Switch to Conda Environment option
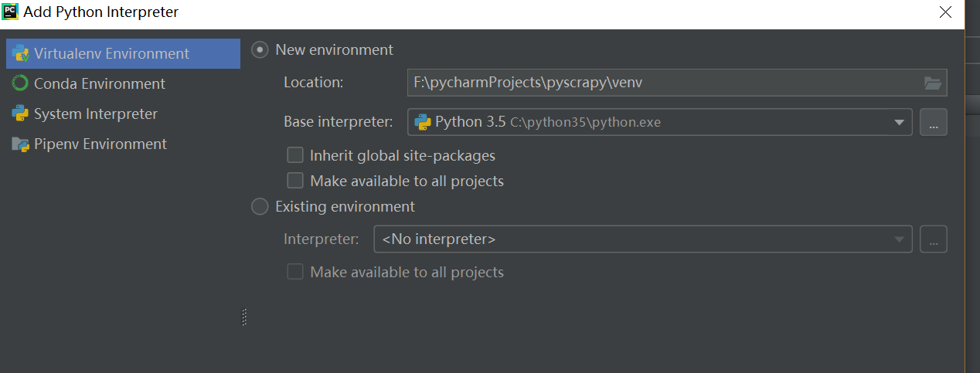Image resolution: width=980 pixels, height=373 pixels. coord(99,83)
